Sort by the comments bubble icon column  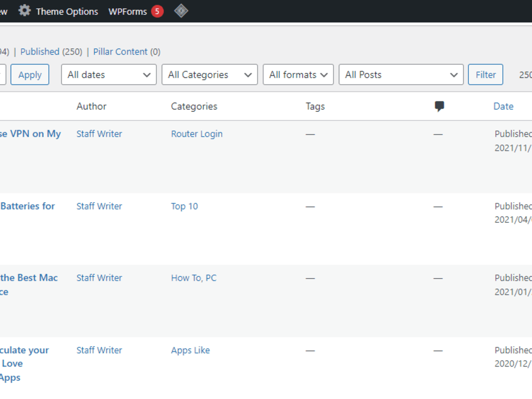(439, 106)
